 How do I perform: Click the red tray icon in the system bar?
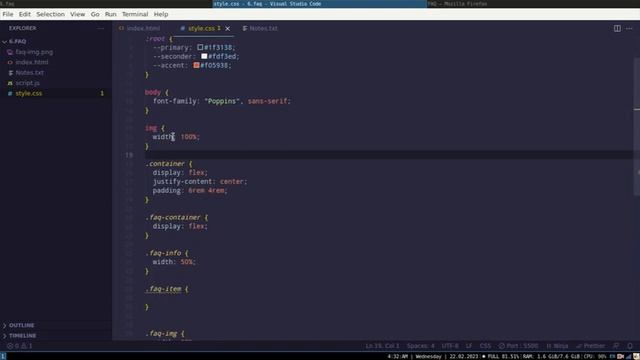620,356
